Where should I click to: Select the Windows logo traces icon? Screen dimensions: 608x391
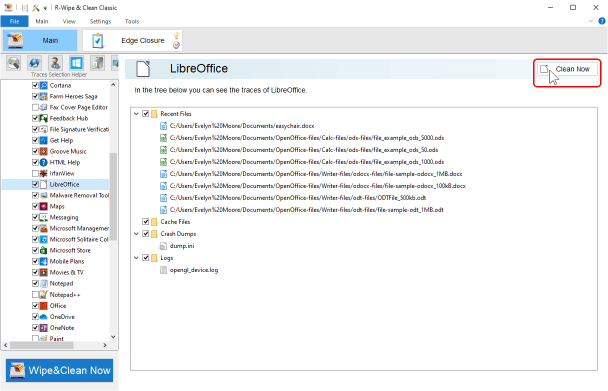[x=76, y=63]
